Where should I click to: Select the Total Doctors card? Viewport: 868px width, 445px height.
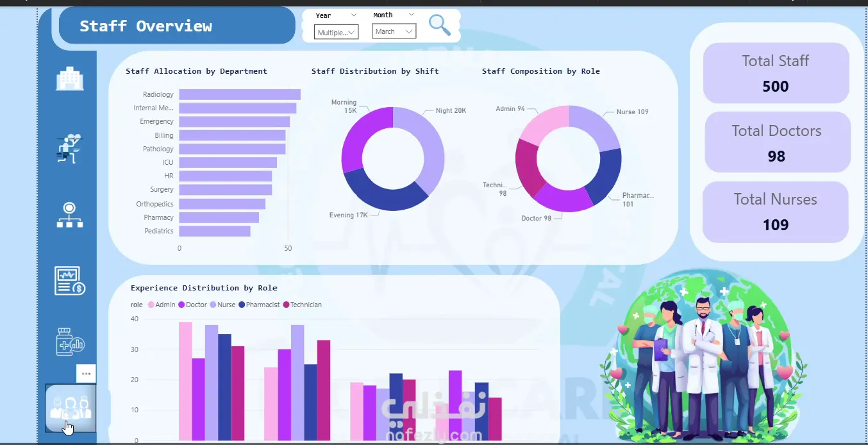[777, 142]
